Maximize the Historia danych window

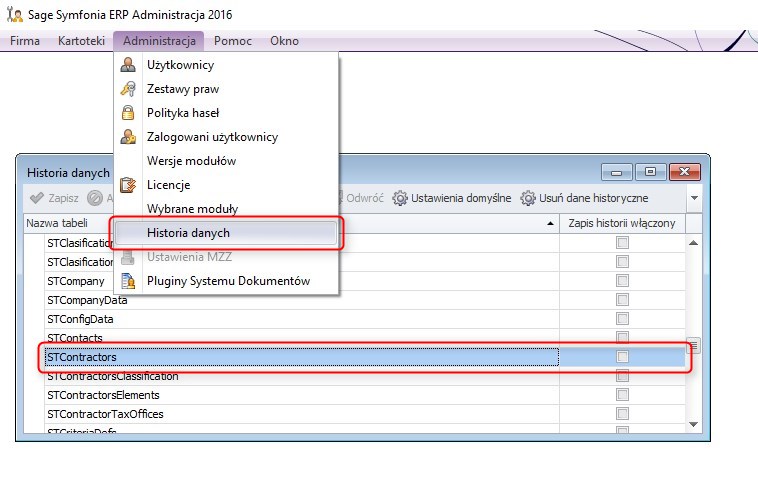click(650, 172)
